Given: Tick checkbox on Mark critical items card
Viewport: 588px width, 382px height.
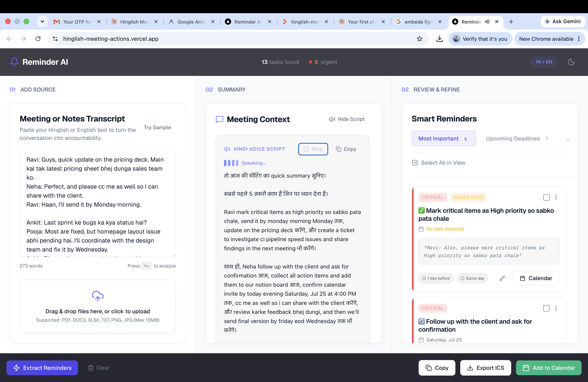Looking at the screenshot, I should click(546, 197).
